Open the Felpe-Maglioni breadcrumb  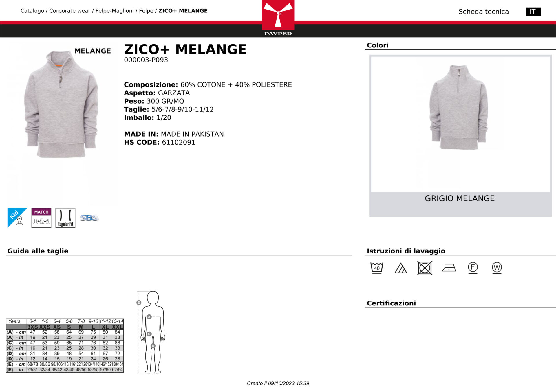point(115,11)
